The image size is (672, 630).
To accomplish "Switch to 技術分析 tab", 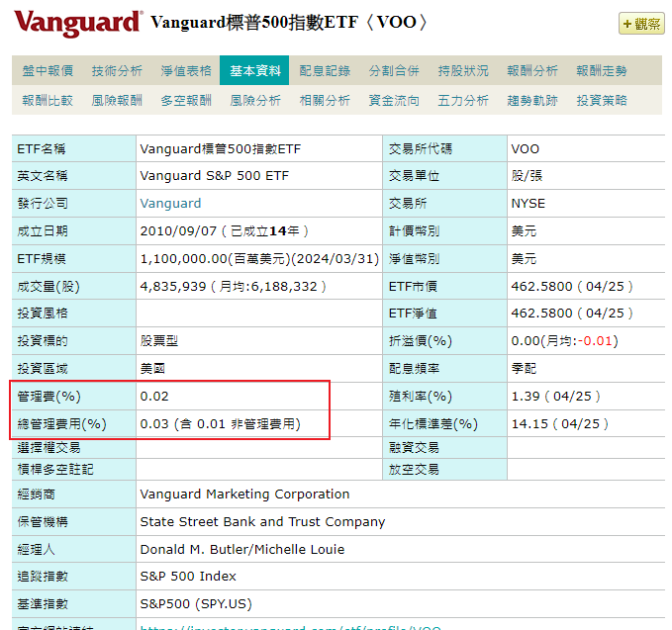I will click(117, 70).
